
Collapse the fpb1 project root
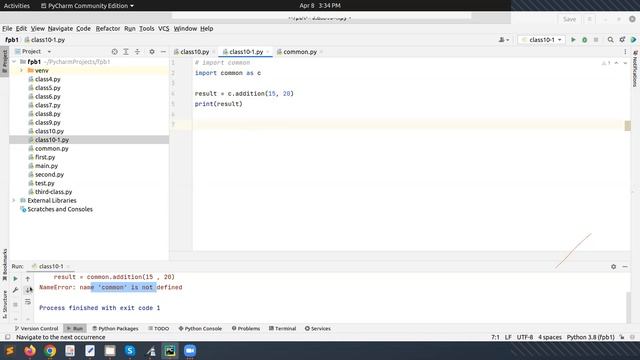14,62
